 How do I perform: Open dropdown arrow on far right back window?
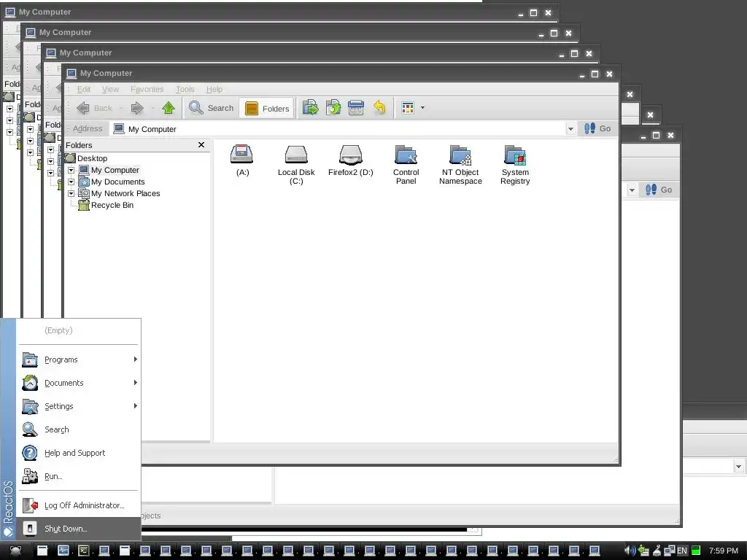pos(738,467)
